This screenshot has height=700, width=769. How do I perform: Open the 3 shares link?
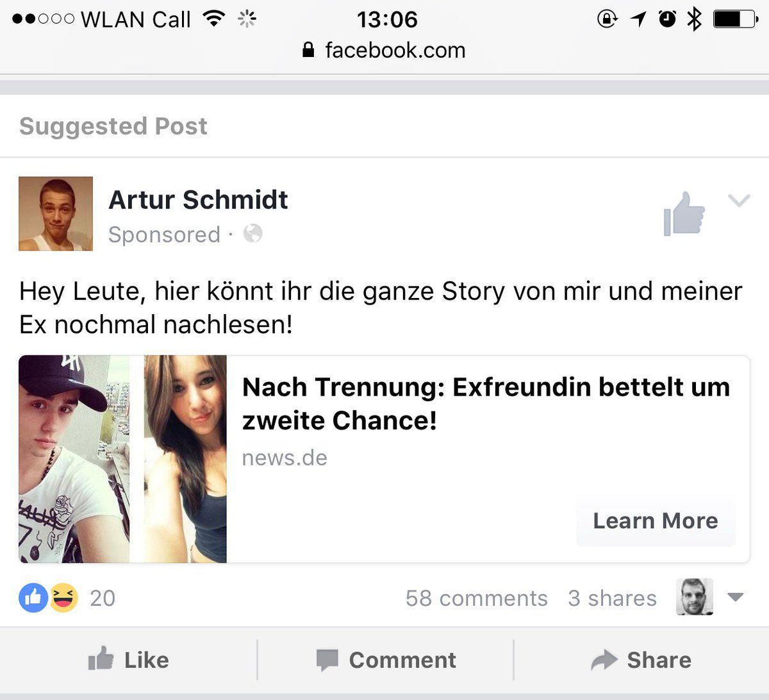tap(612, 598)
